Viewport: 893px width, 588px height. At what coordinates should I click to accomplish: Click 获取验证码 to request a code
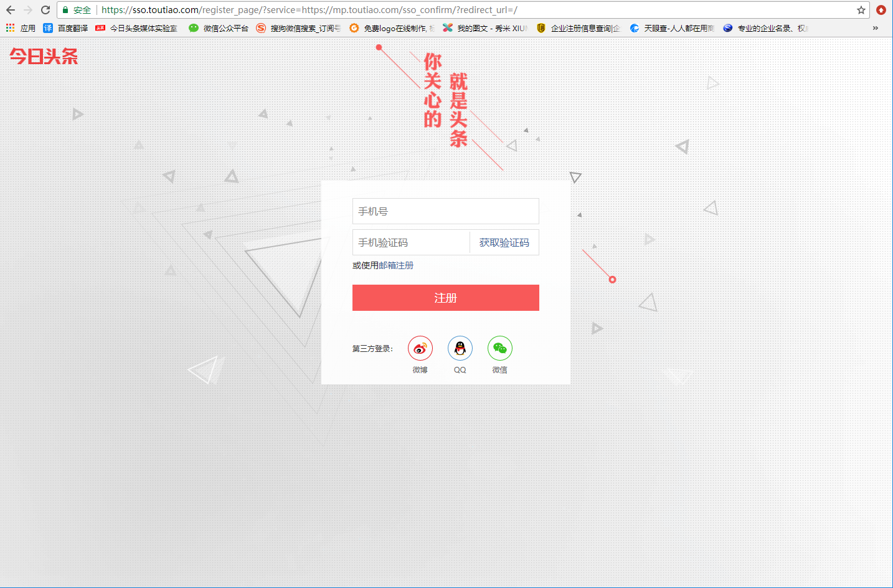point(504,242)
